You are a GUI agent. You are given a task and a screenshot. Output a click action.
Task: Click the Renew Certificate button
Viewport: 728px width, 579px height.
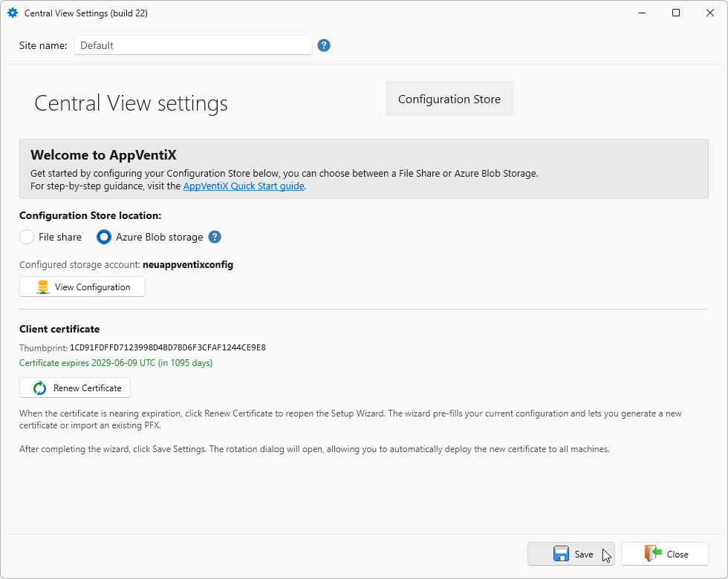75,387
